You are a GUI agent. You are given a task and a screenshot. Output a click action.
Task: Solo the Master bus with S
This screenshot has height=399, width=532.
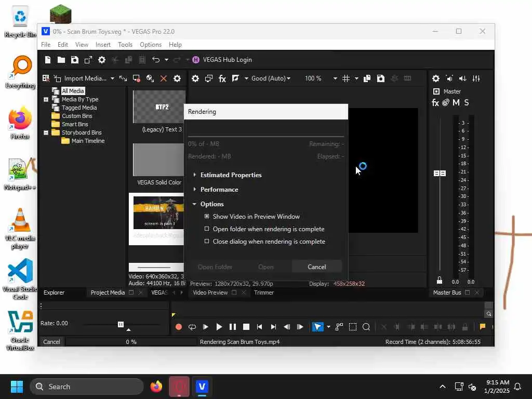point(467,102)
